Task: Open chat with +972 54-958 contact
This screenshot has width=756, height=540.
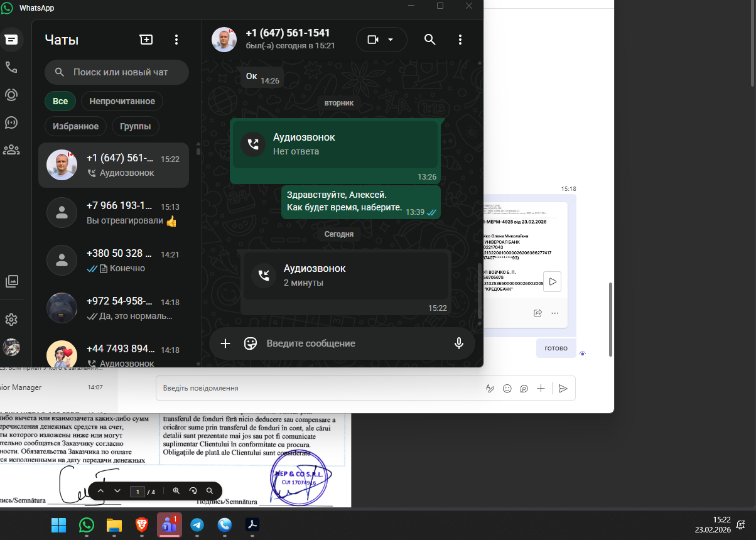Action: 114,308
